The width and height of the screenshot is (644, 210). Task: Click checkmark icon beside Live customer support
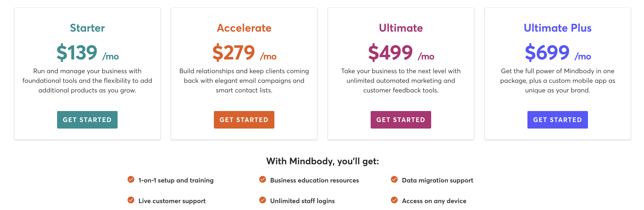(x=131, y=200)
